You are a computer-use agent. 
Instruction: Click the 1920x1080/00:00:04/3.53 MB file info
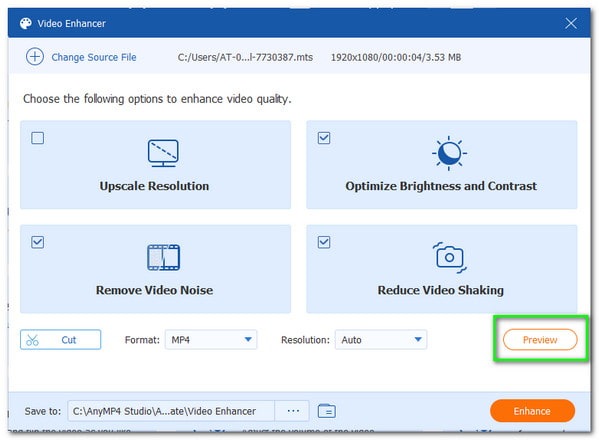coord(396,57)
